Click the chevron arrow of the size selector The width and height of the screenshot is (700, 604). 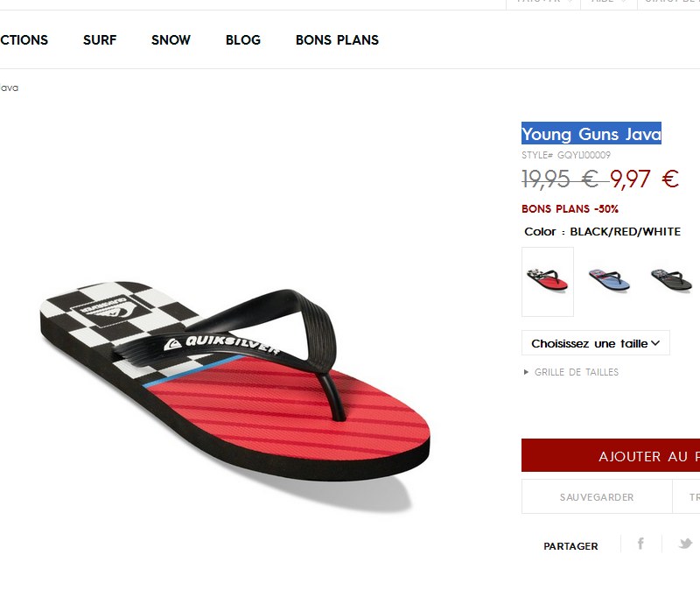(x=655, y=343)
